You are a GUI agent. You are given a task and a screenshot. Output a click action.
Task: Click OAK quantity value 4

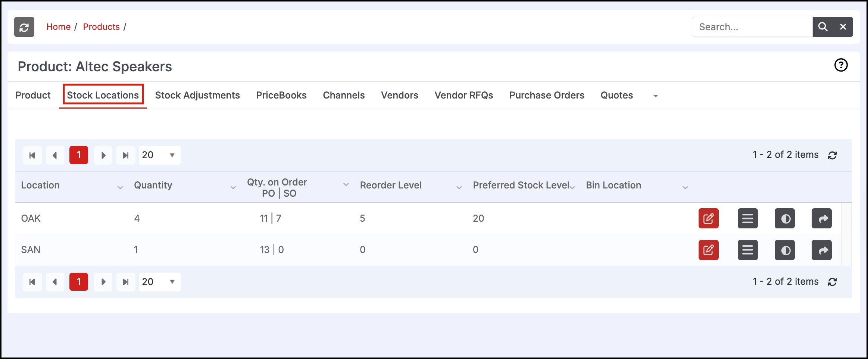[137, 218]
